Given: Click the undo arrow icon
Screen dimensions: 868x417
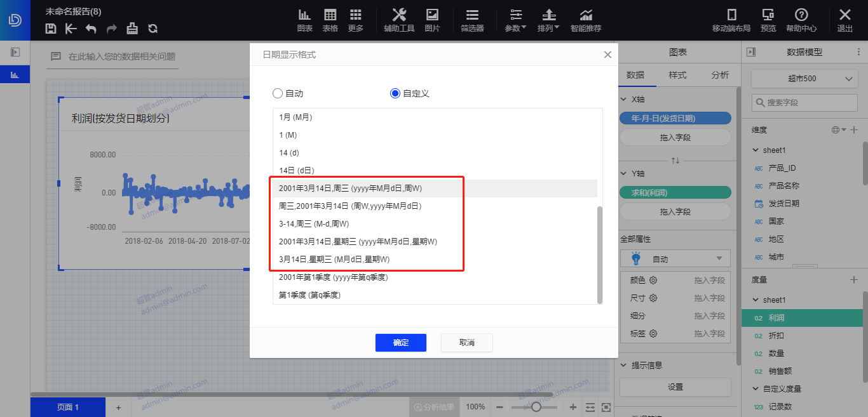Looking at the screenshot, I should 91,29.
